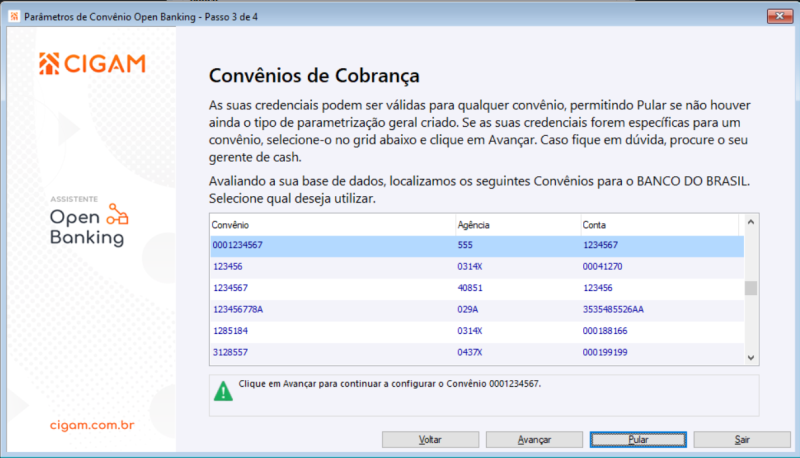Click conta cell 00041270
800x458 pixels.
click(x=603, y=267)
